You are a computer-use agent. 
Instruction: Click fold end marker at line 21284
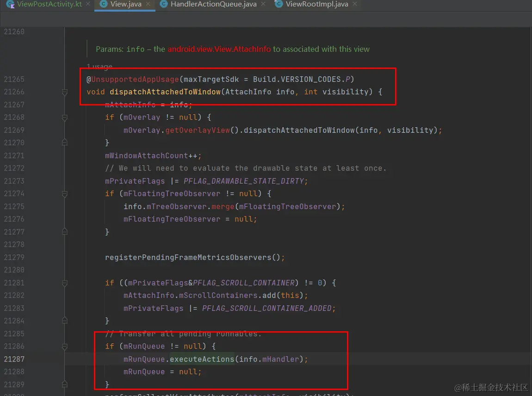coord(64,321)
